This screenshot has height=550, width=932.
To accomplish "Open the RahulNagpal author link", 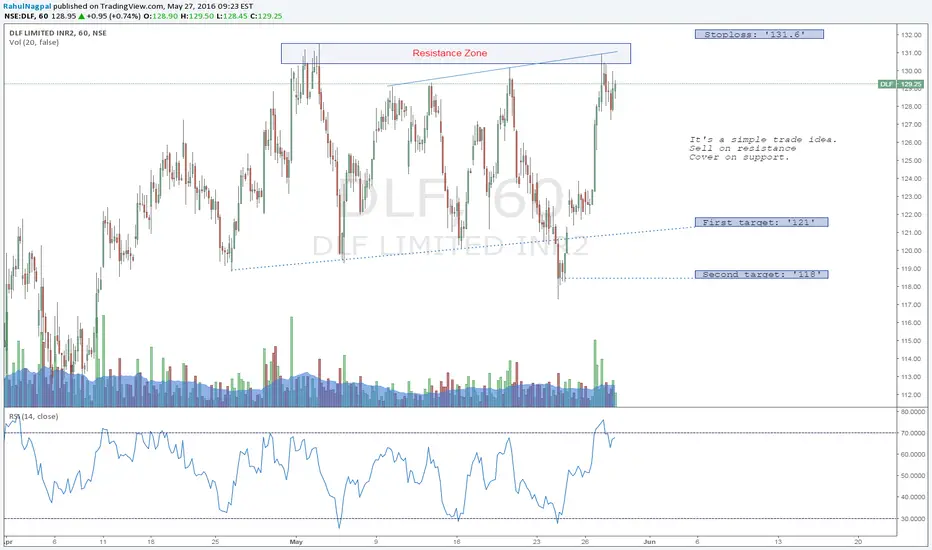I will pos(27,6).
